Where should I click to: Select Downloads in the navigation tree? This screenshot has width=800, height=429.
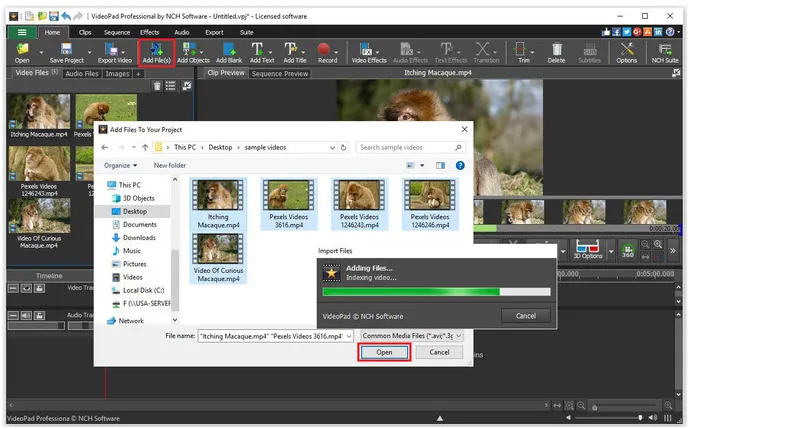139,238
